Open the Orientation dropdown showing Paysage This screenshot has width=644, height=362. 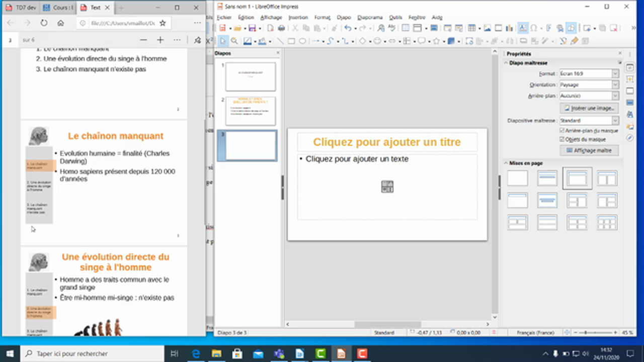pos(589,85)
